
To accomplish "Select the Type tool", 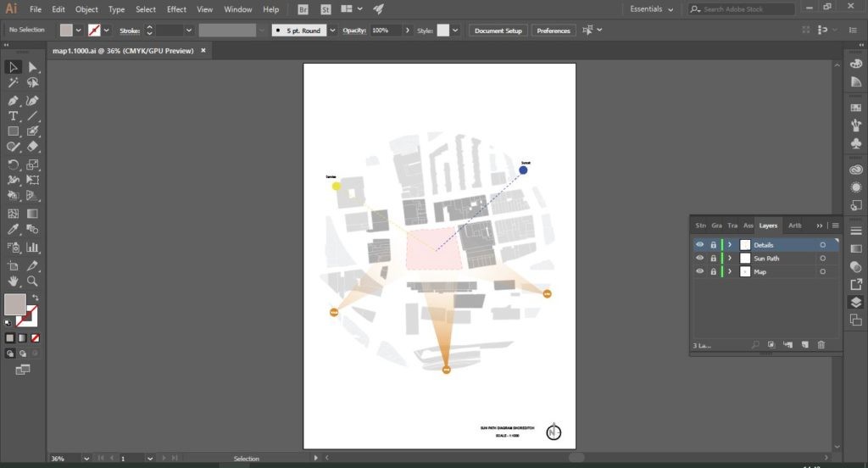I will click(13, 116).
